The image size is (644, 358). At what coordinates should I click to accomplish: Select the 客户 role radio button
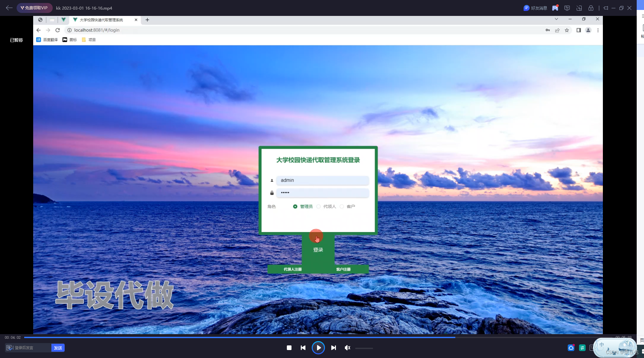click(x=342, y=207)
